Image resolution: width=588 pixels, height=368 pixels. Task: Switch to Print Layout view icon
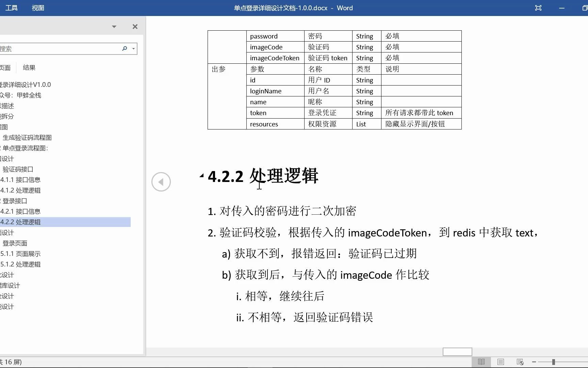[x=501, y=362]
